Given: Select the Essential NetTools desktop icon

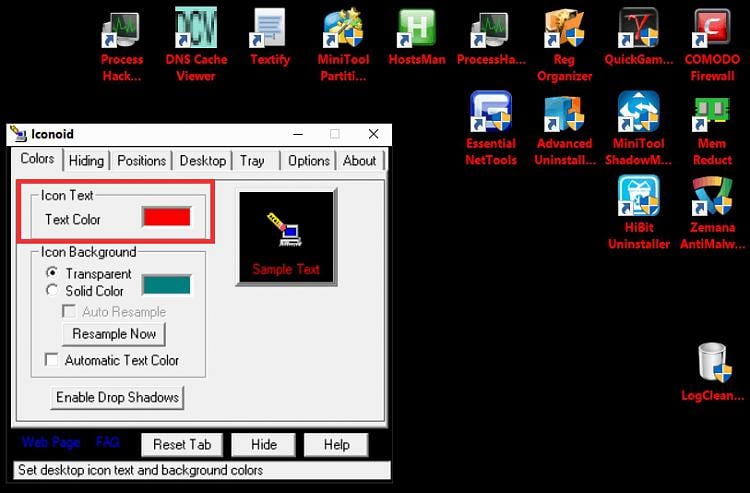Looking at the screenshot, I should (x=491, y=128).
